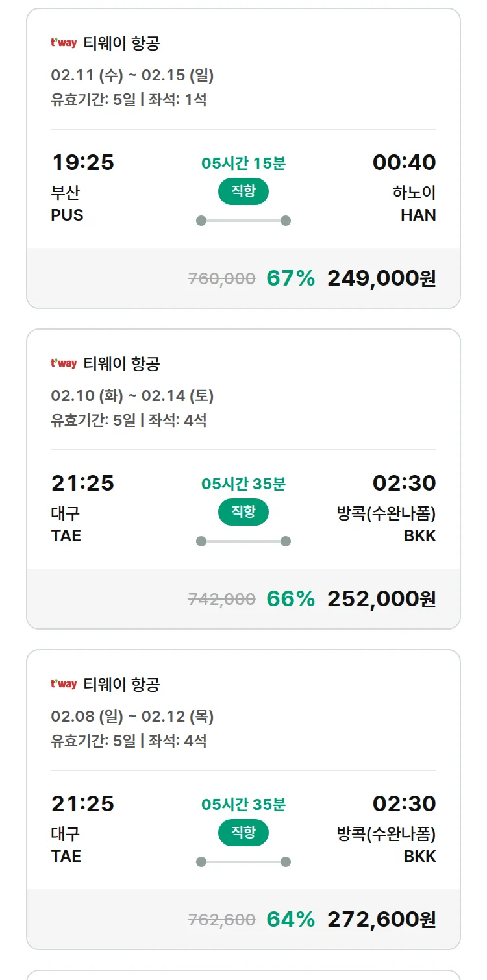Click t'way logo on the 02.08 flight card
Viewport: 487px width, 980px height.
[x=64, y=684]
